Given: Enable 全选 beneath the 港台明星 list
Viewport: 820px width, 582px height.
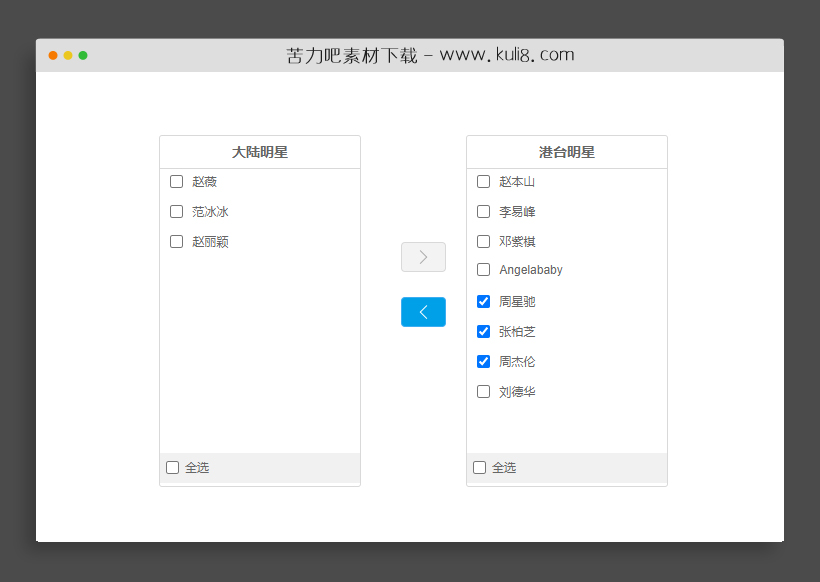Looking at the screenshot, I should point(478,467).
